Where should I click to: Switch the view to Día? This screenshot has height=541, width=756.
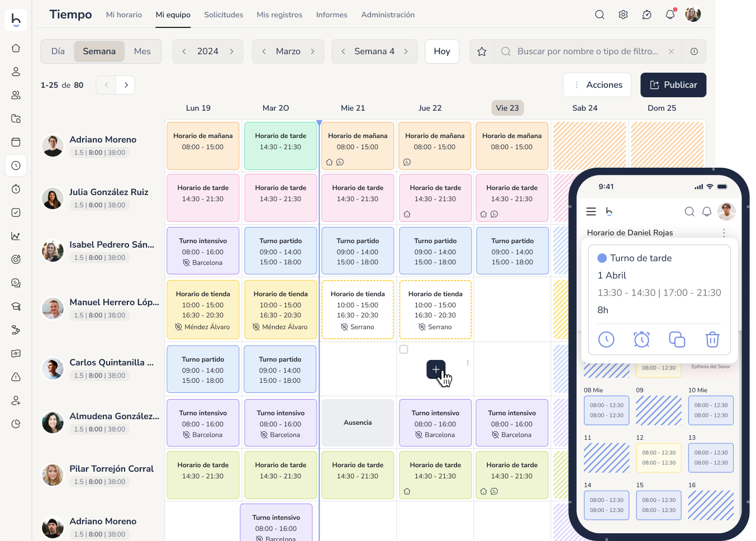(58, 51)
